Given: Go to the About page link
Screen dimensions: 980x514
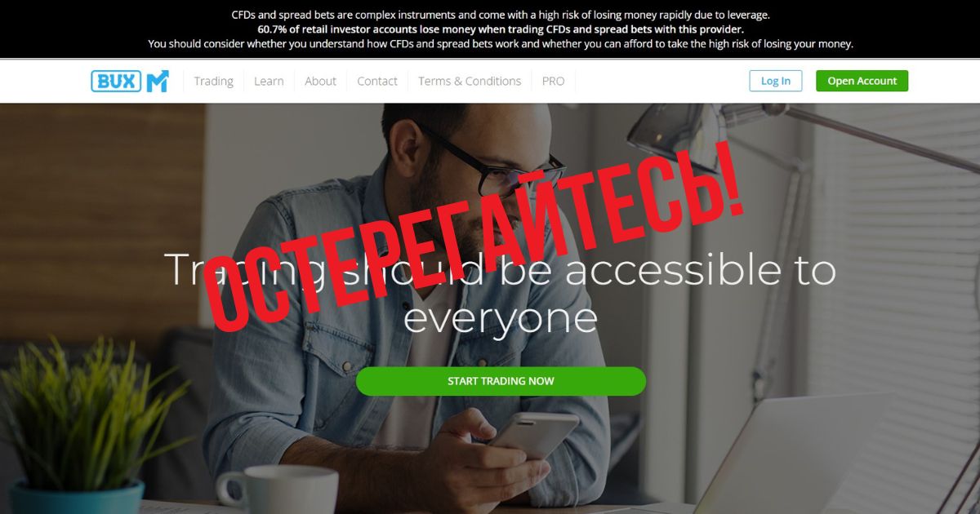Looking at the screenshot, I should click(x=320, y=81).
